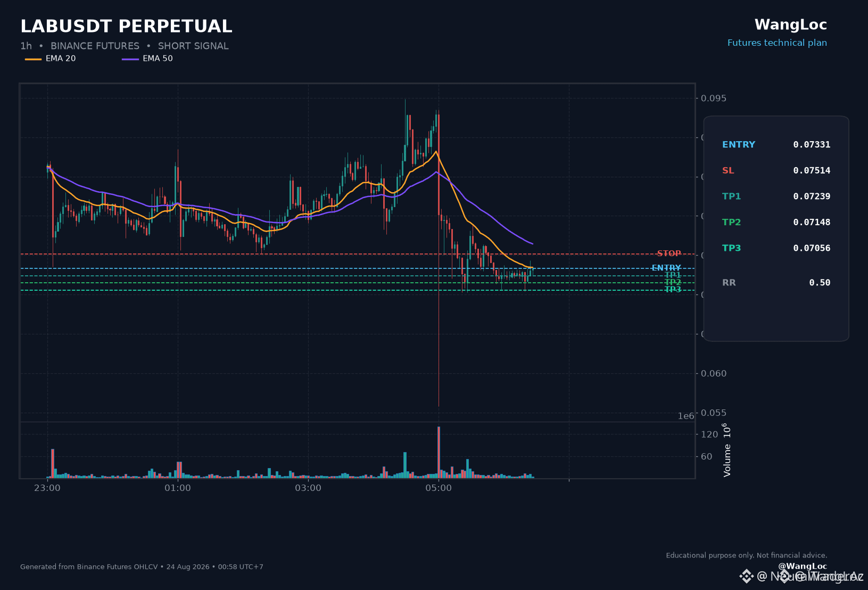Click the LABUSDT PERPETUAL title
The image size is (868, 590).
coord(126,26)
